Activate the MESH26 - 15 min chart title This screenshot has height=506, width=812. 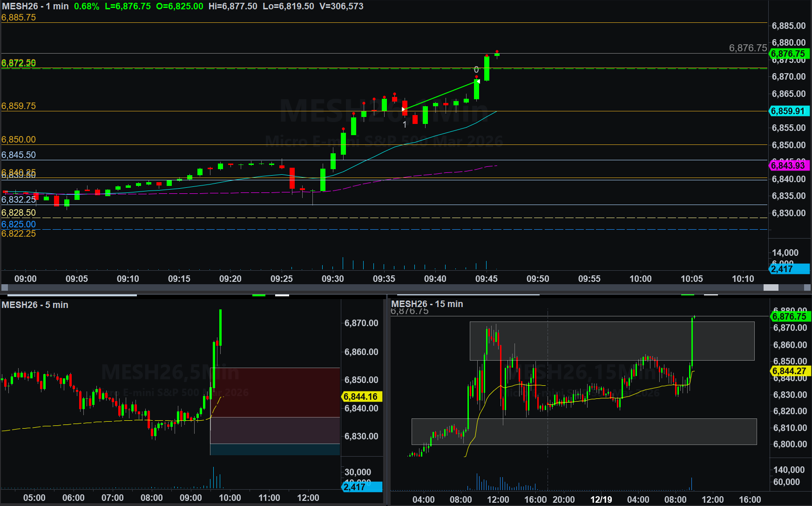click(x=427, y=304)
